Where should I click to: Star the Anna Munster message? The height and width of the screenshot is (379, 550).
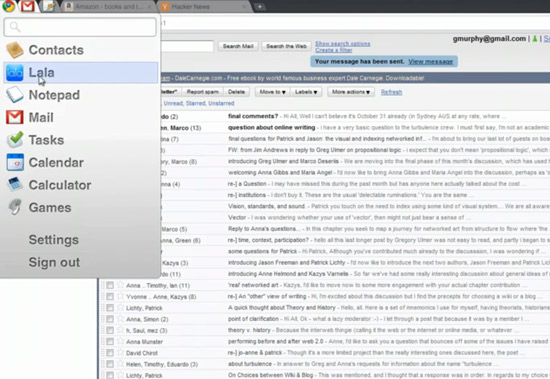[x=120, y=341]
